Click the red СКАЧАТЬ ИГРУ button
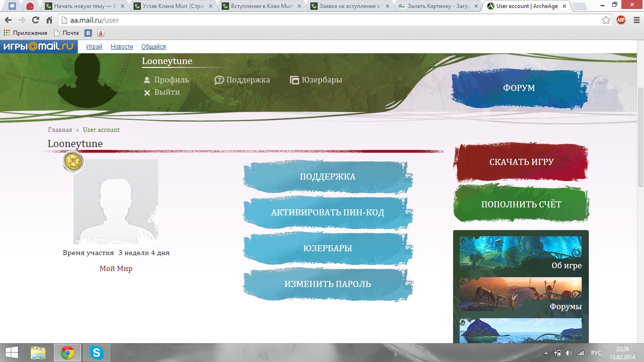This screenshot has height=362, width=644. (521, 162)
